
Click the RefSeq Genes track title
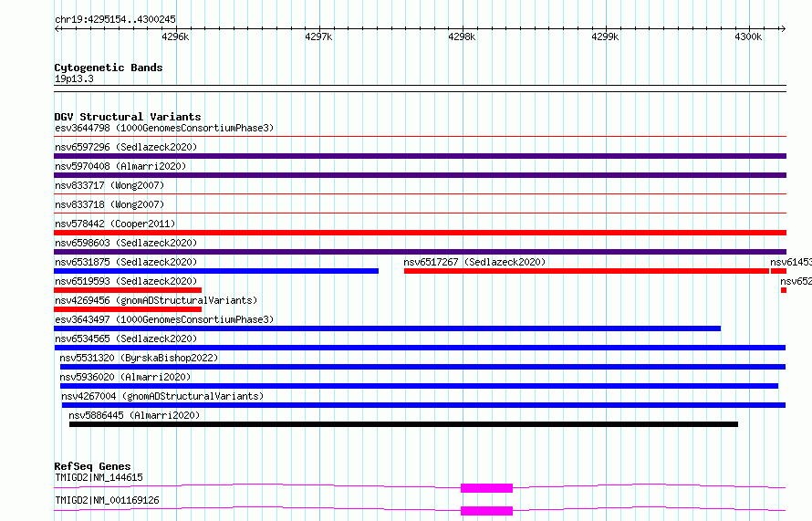coord(92,466)
